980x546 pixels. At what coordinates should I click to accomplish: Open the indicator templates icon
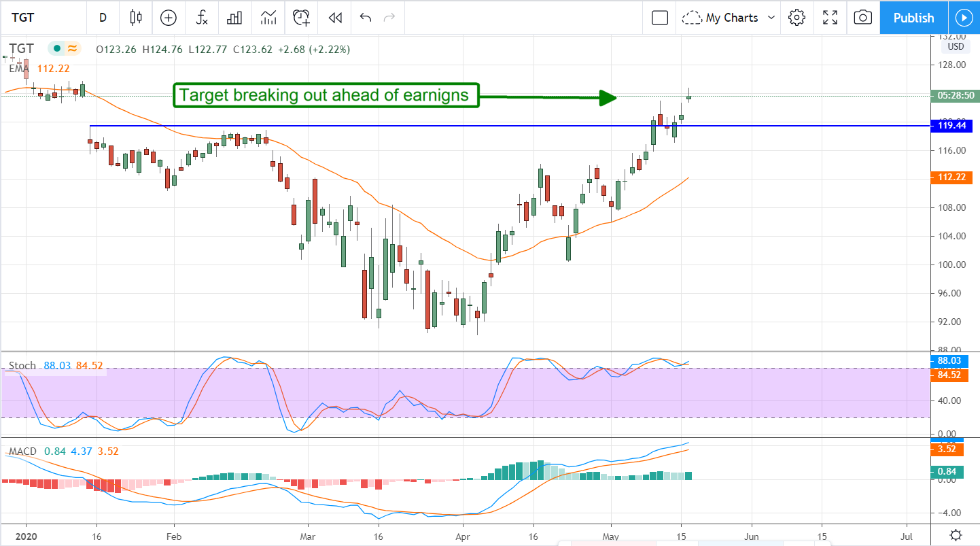268,18
